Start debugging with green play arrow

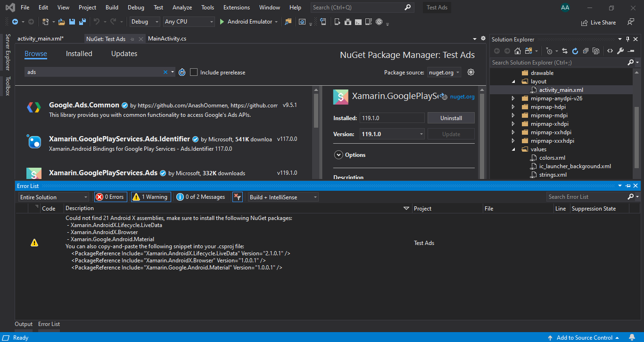223,22
